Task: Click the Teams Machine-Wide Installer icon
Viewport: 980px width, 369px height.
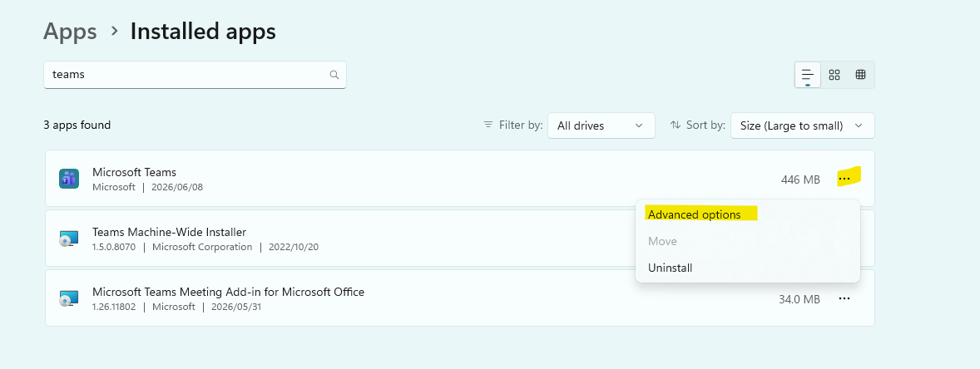Action: [68, 239]
